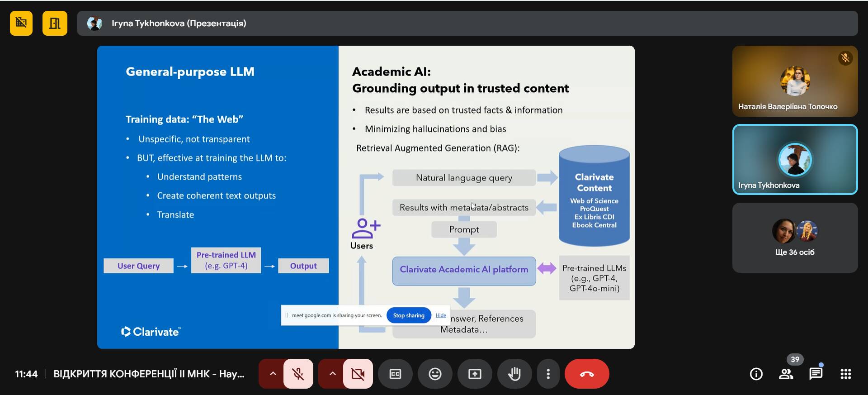Screen dimensions: 868x395
Task: Open the 'Ще 36 осіб' participants tile
Action: tap(795, 238)
